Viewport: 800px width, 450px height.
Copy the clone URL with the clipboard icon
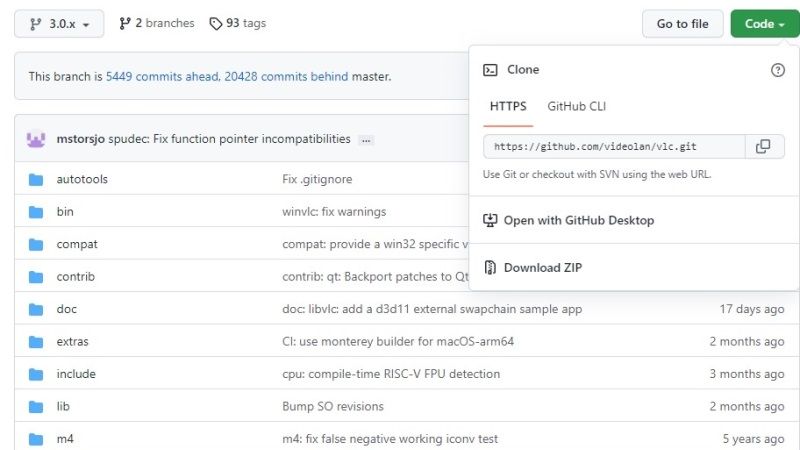click(x=764, y=147)
